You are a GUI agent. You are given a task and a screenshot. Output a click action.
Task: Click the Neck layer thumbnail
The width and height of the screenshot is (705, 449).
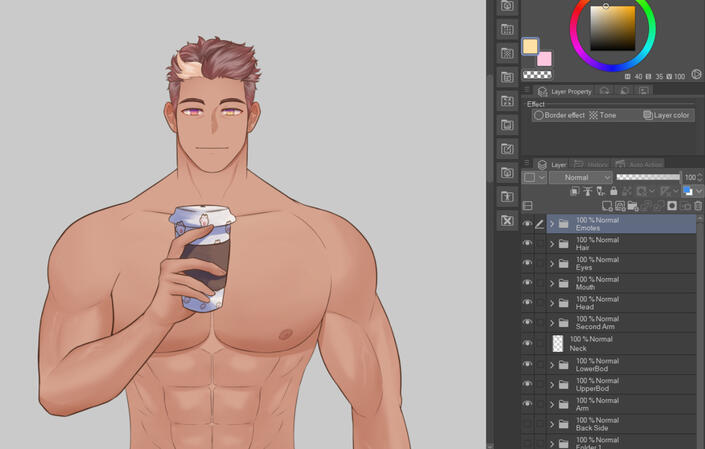coord(558,344)
